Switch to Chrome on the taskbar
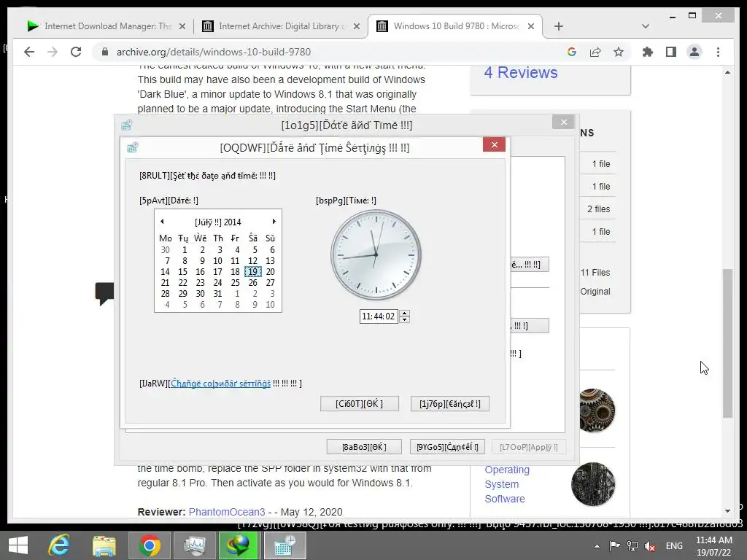 tap(149, 545)
